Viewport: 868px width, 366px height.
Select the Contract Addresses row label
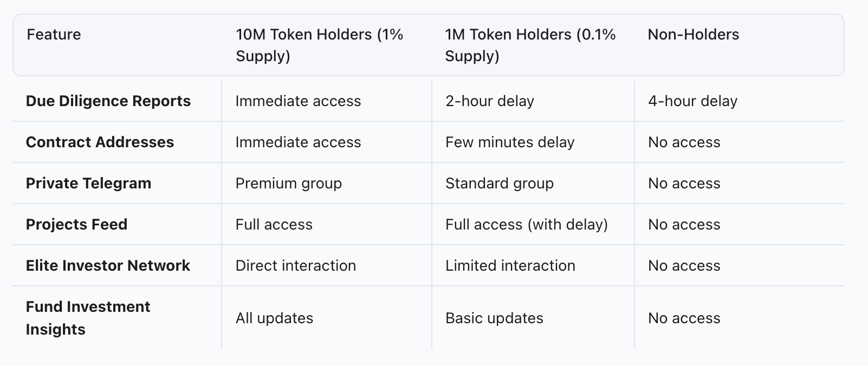tap(100, 142)
